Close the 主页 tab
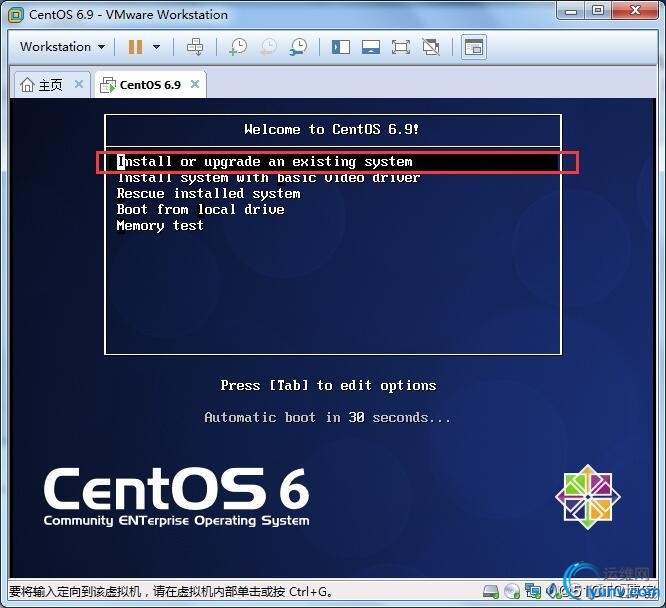Image resolution: width=666 pixels, height=608 pixels. [x=79, y=84]
